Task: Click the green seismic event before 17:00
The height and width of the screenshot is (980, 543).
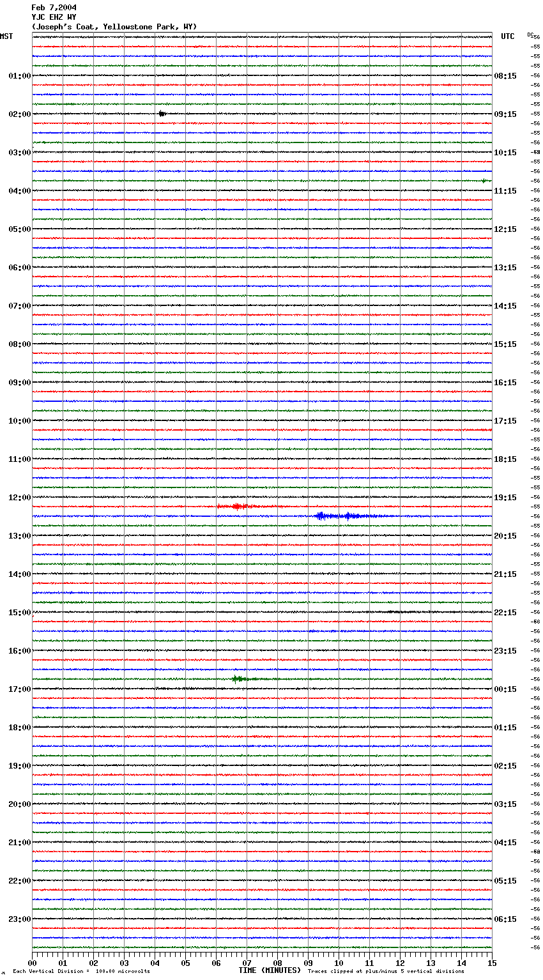Action: [x=246, y=679]
